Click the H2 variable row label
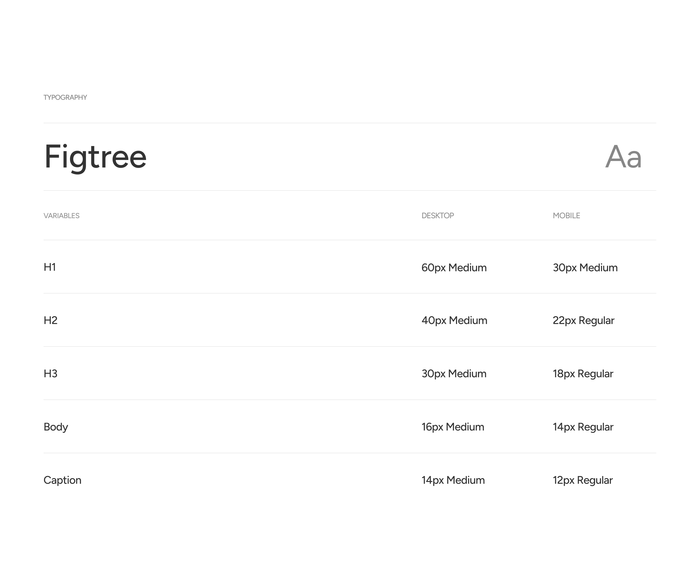Image resolution: width=700 pixels, height=588 pixels. (51, 320)
